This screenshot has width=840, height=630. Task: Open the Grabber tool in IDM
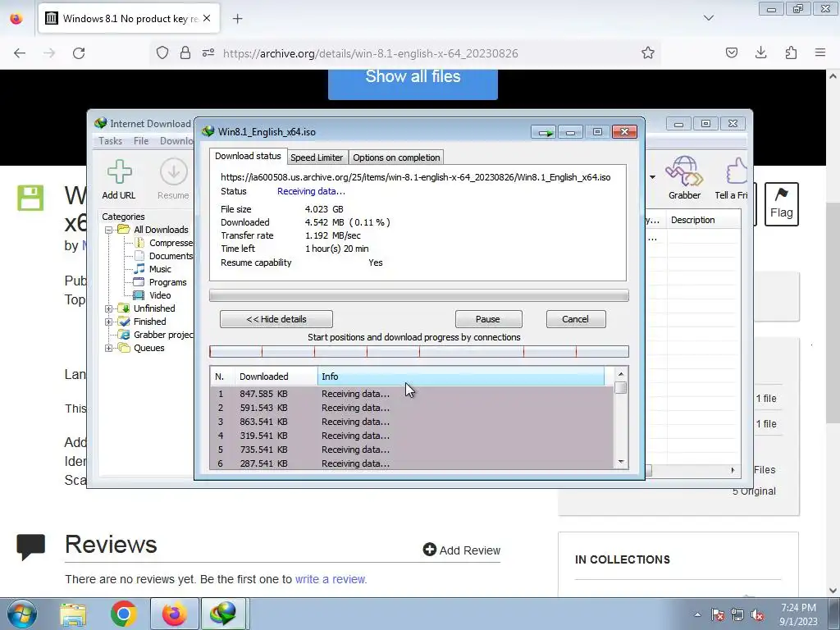(684, 179)
